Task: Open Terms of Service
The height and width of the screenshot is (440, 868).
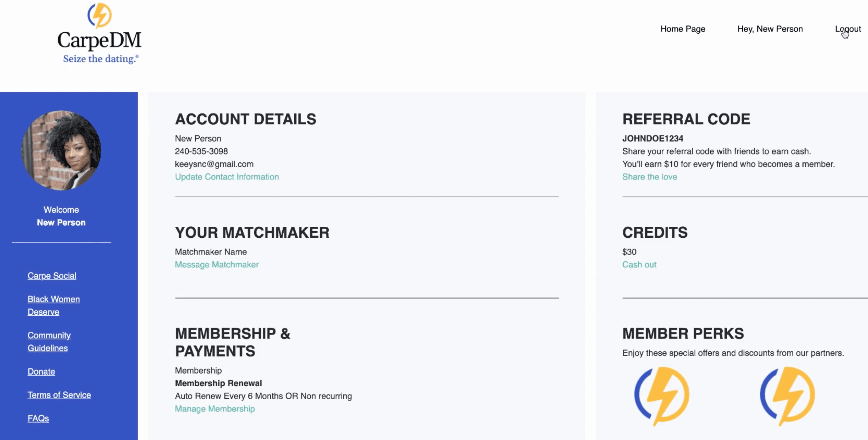Action: pos(59,395)
